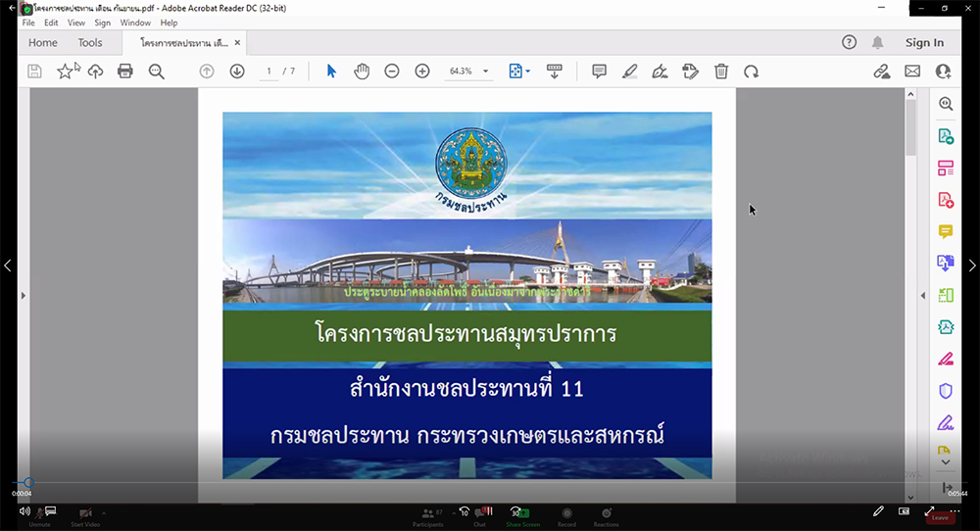Switch to the Tools tab

pyautogui.click(x=90, y=42)
